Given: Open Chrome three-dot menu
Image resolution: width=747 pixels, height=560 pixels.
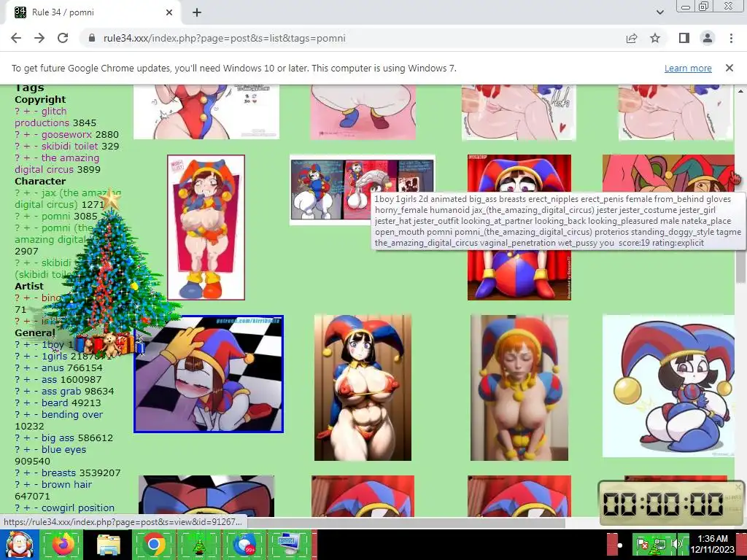Looking at the screenshot, I should click(x=731, y=38).
